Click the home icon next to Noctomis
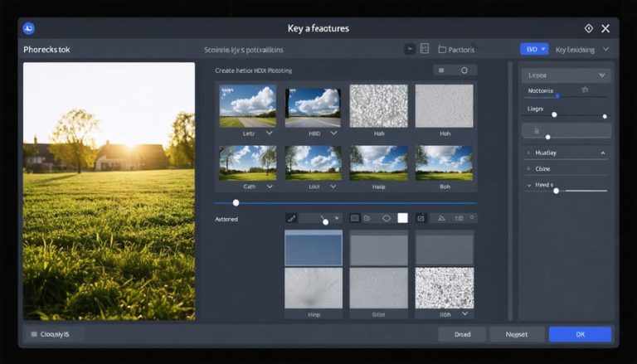Viewport: 637px width, 364px height. pyautogui.click(x=585, y=90)
